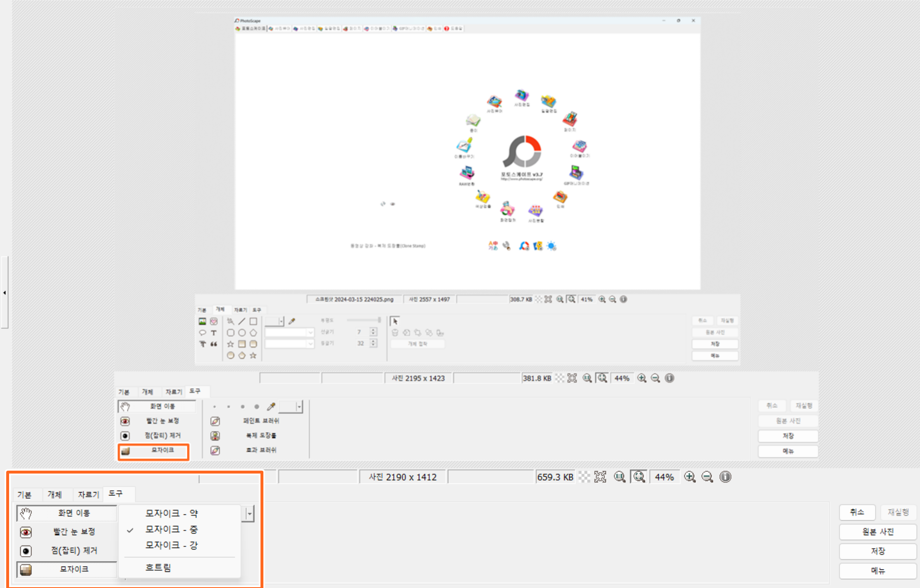The width and height of the screenshot is (920, 588).
Task: Select the 페인트 브러쉬 paint brush tool icon
Action: click(215, 421)
